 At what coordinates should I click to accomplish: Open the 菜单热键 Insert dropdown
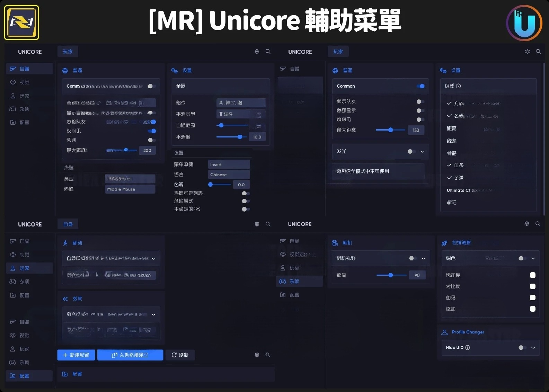coord(229,164)
